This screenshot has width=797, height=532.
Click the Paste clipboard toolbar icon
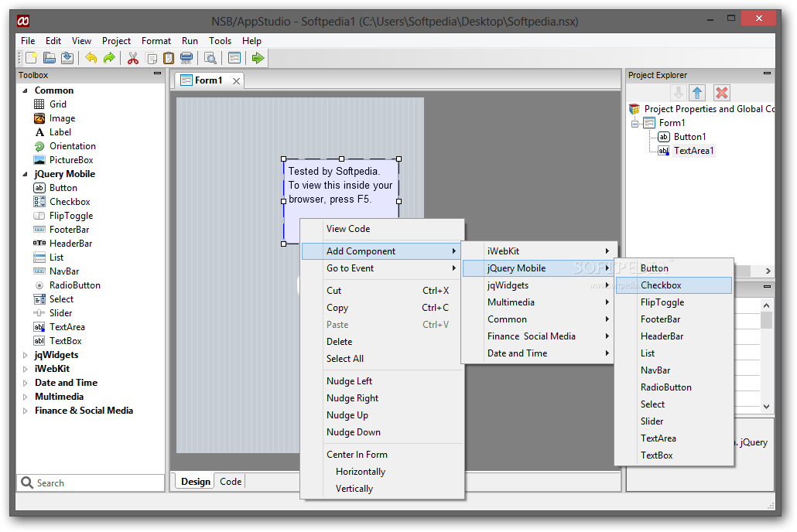pyautogui.click(x=168, y=58)
